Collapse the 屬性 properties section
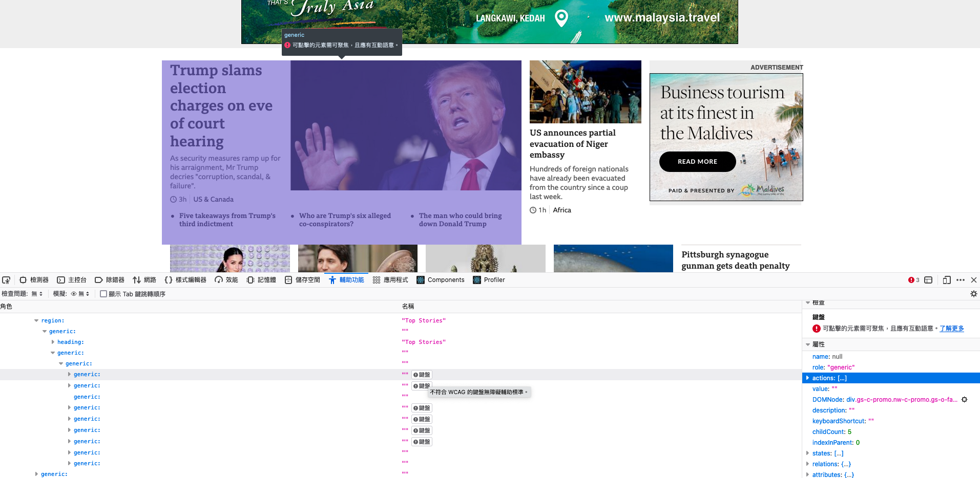 [808, 344]
